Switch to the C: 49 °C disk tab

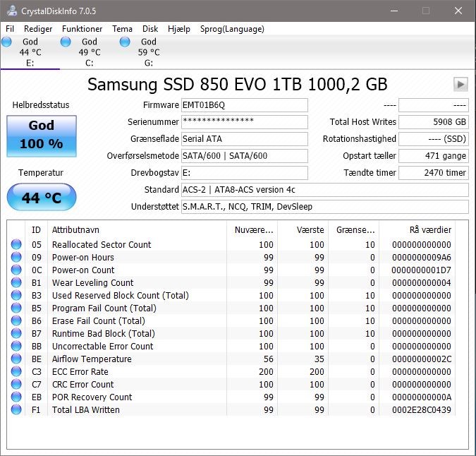[x=90, y=52]
